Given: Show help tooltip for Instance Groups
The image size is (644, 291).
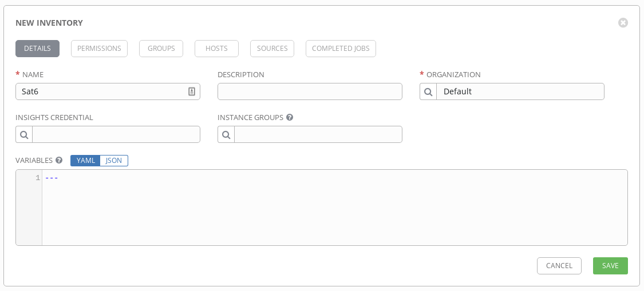Looking at the screenshot, I should [x=290, y=117].
